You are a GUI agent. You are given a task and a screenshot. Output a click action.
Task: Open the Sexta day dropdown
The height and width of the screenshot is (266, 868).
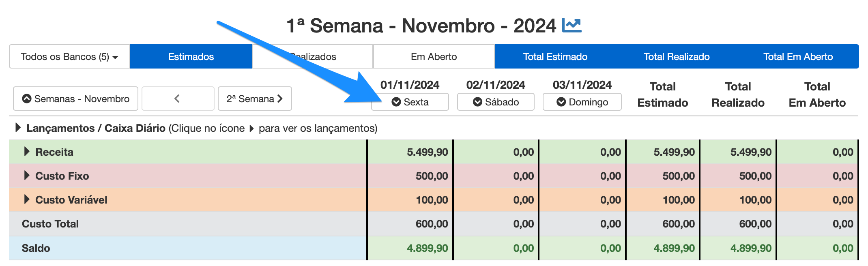click(410, 102)
